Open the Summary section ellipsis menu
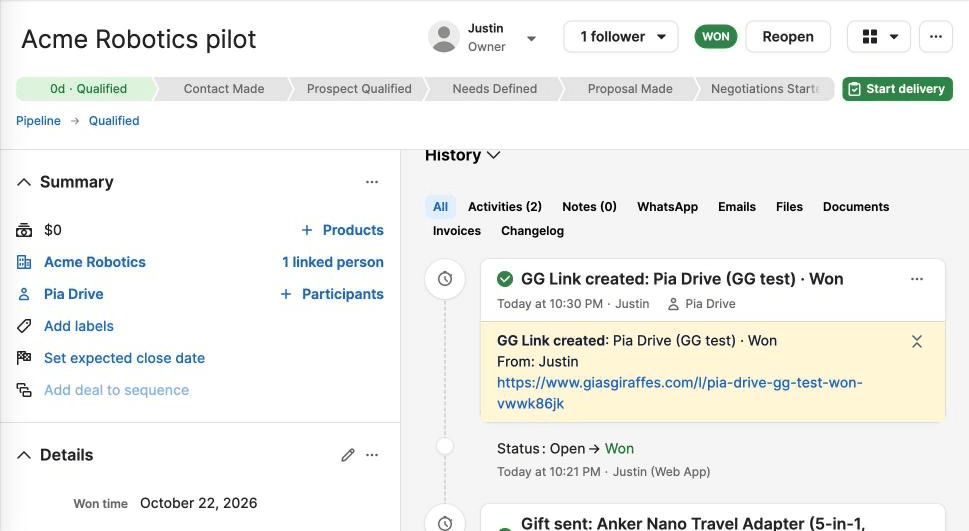The width and height of the screenshot is (969, 531). pyautogui.click(x=371, y=182)
